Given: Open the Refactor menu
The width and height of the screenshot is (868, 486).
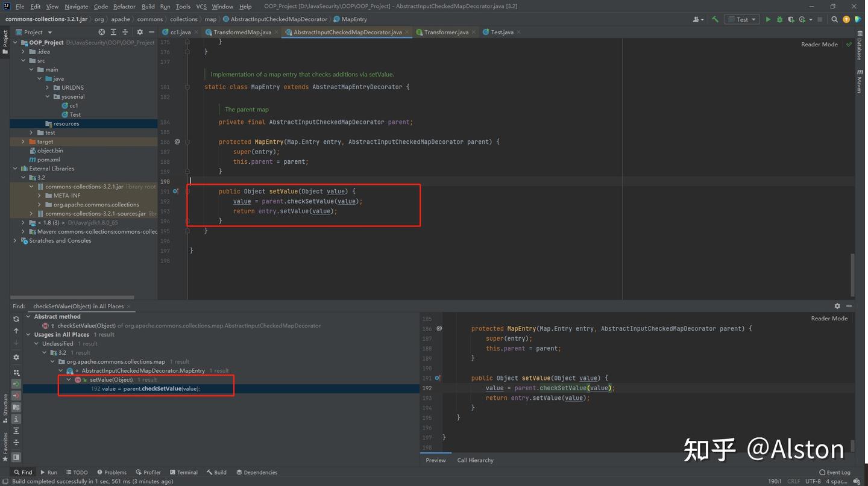Looking at the screenshot, I should tap(124, 7).
